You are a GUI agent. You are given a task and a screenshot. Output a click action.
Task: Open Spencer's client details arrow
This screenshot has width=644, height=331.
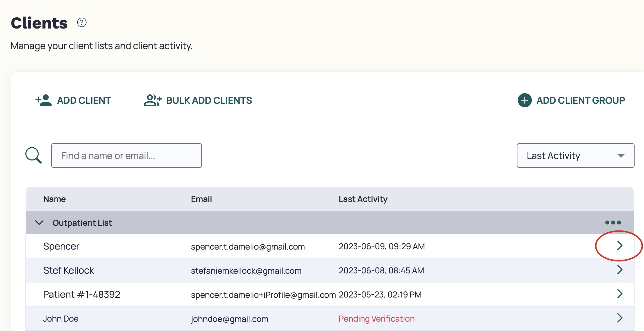click(619, 246)
